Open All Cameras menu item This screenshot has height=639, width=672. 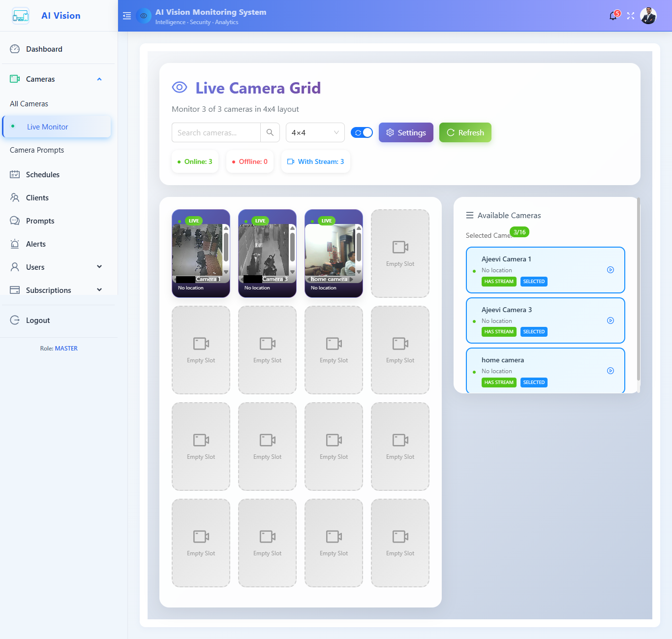coord(29,104)
